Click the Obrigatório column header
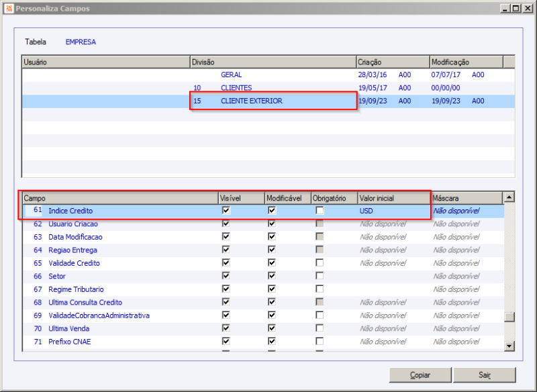Screen dimensions: 537x392 pos(334,198)
